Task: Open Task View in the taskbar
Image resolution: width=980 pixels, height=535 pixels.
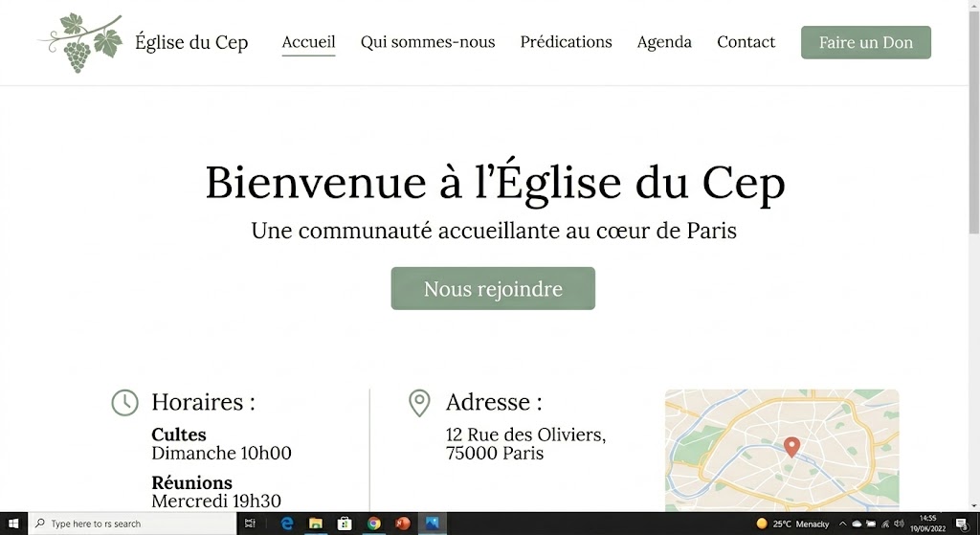Action: click(x=250, y=524)
